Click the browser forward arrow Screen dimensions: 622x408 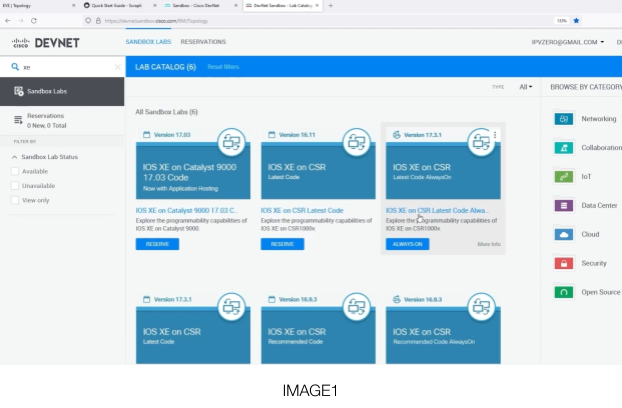pos(21,21)
